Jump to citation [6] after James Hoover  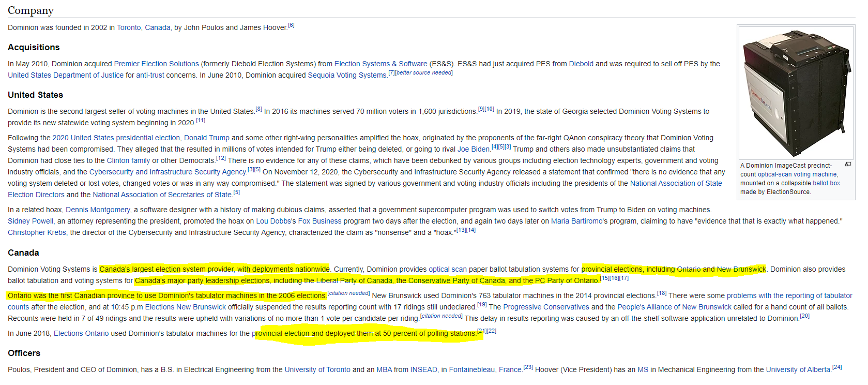coord(292,25)
